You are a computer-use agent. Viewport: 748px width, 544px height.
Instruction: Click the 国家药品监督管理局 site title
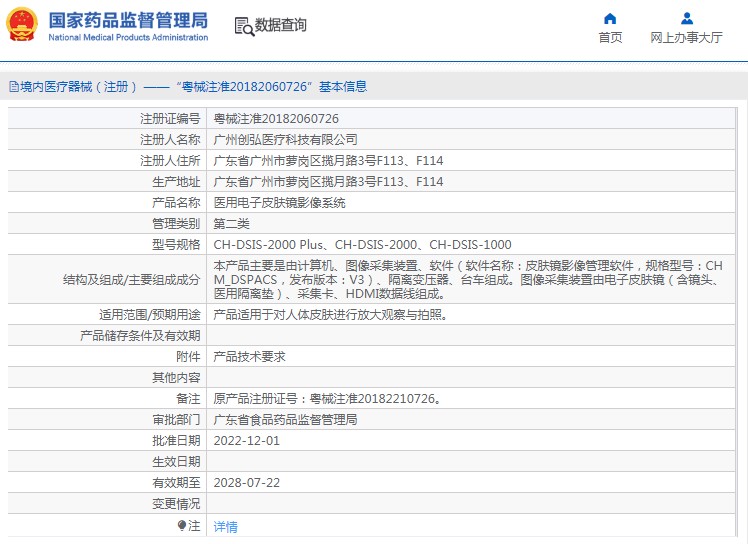tap(128, 20)
